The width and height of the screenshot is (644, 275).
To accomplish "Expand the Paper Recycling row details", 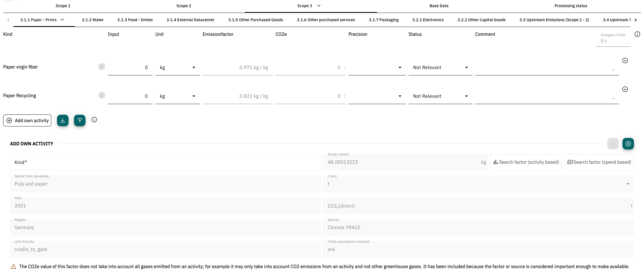I will [x=625, y=89].
